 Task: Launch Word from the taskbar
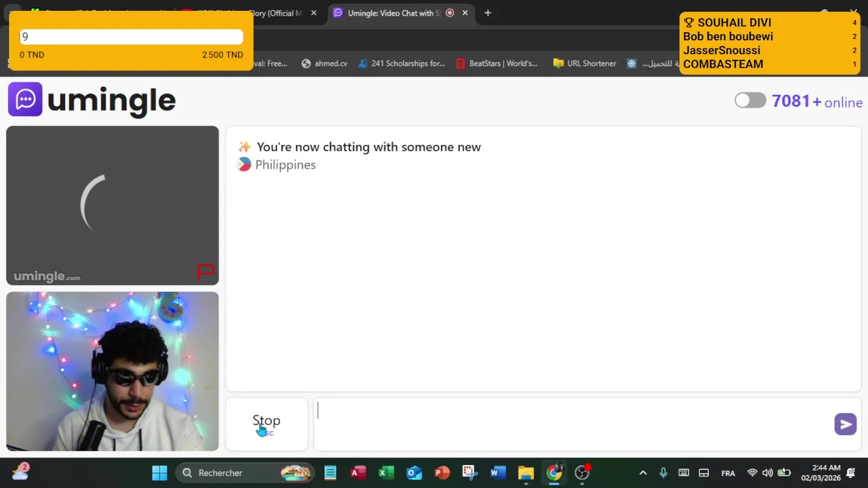pos(498,472)
